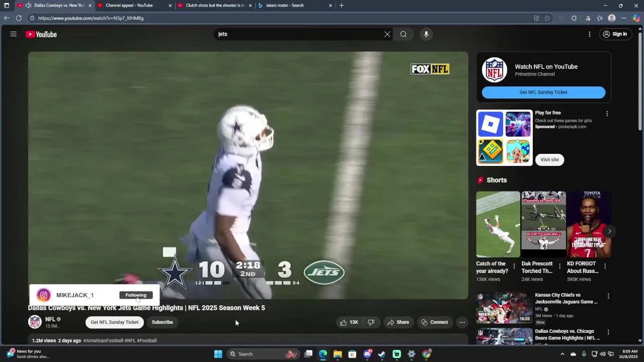Screen dimensions: 644x362
Task: Click the Geometry Dash ad icon
Action: [490, 151]
